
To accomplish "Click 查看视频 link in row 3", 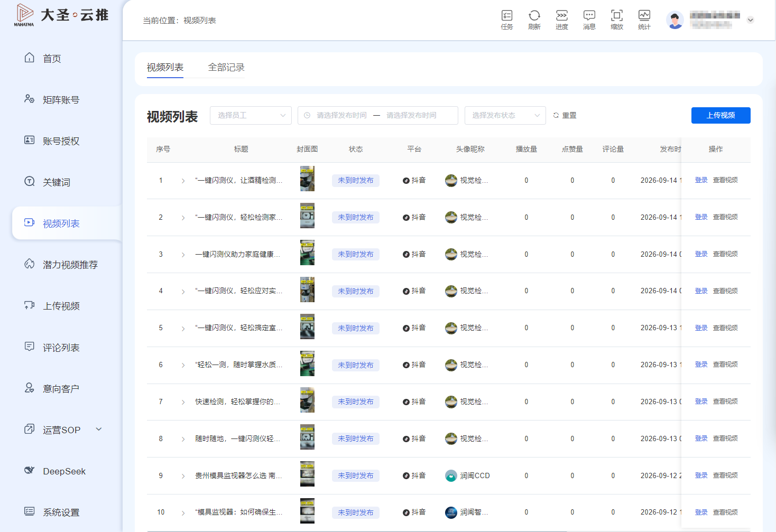I will [725, 254].
